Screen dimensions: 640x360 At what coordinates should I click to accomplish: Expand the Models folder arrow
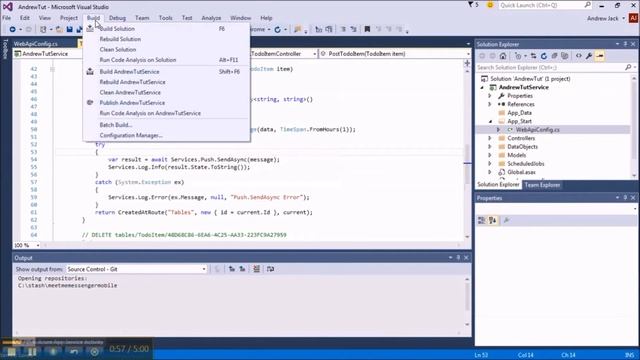click(x=490, y=156)
